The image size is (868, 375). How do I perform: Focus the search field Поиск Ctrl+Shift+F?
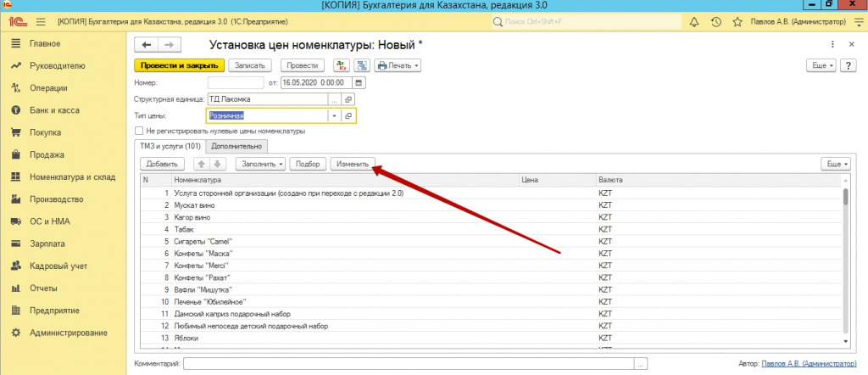[587, 22]
